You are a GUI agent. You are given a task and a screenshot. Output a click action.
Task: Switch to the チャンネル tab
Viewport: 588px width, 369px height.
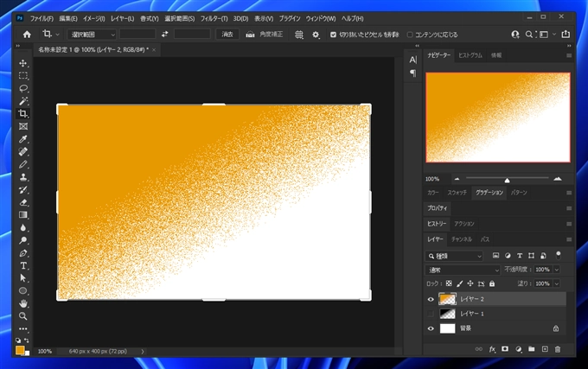(461, 239)
